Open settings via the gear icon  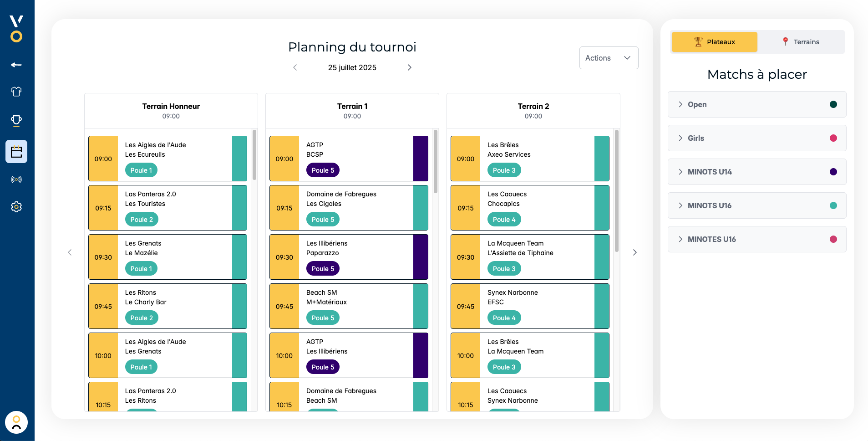tap(16, 207)
